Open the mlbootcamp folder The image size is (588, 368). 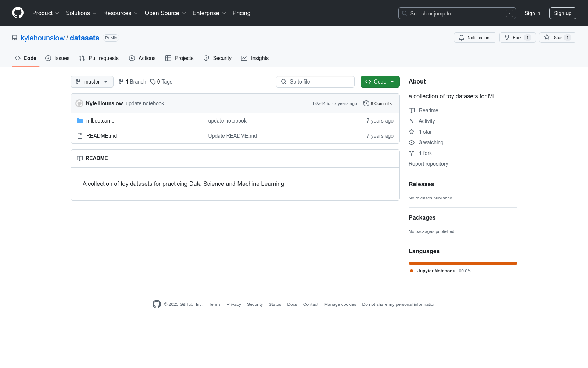pyautogui.click(x=100, y=121)
